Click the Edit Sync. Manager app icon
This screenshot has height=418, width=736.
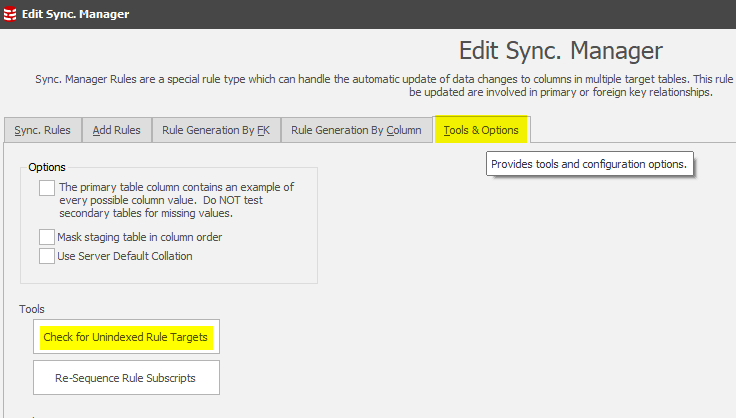pos(10,14)
